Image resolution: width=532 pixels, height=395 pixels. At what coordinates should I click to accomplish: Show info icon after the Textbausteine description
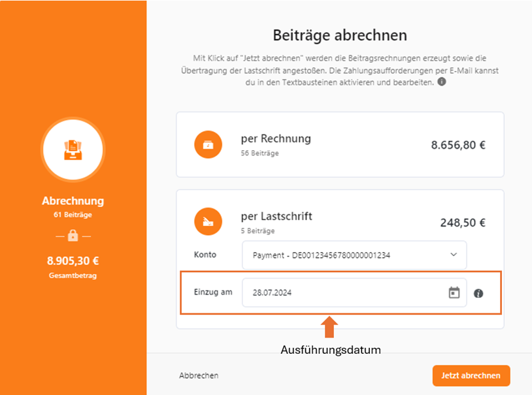pos(441,82)
